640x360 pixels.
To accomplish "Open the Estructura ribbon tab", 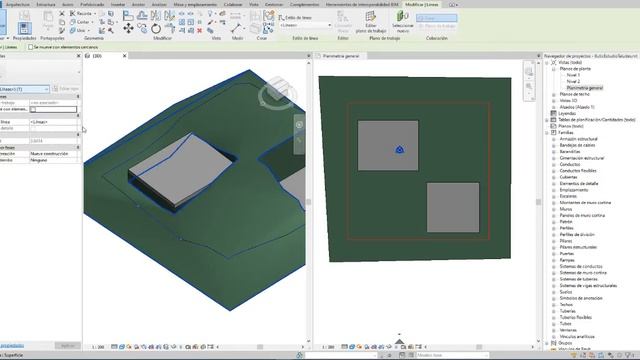I will 46,4.
